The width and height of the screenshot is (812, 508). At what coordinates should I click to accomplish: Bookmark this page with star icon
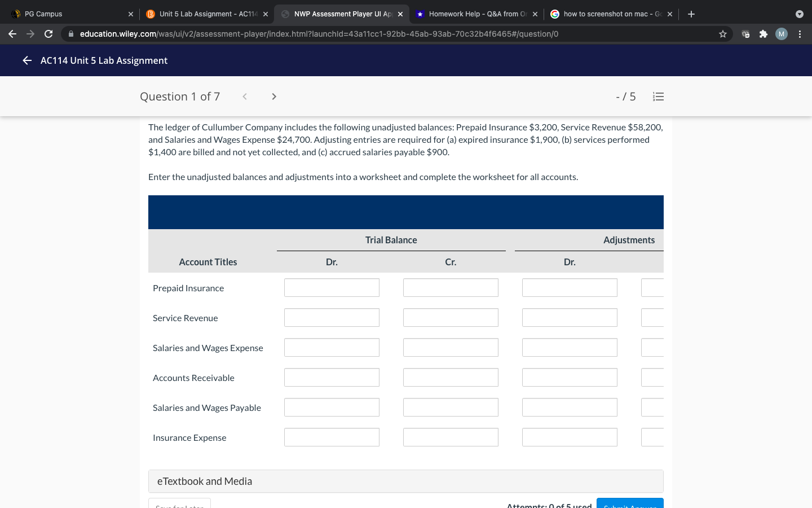[723, 34]
